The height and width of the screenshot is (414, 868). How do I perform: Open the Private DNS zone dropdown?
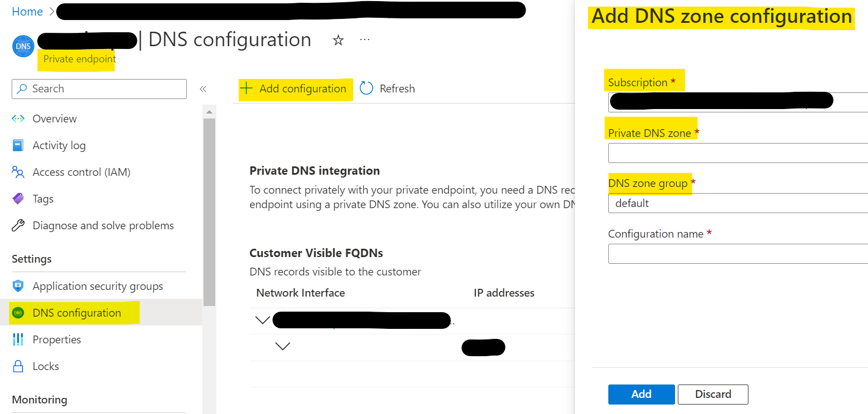click(738, 152)
